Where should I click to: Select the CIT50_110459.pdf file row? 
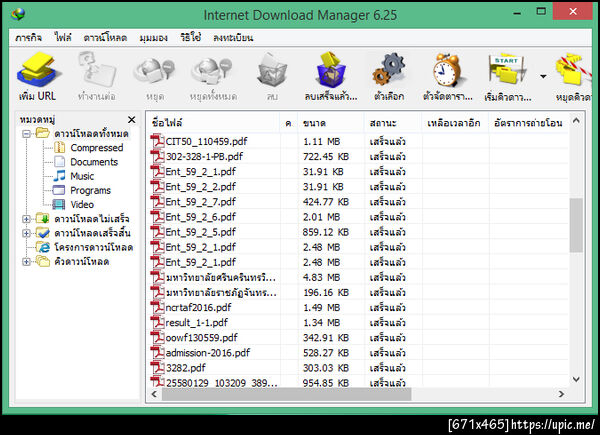click(358, 142)
